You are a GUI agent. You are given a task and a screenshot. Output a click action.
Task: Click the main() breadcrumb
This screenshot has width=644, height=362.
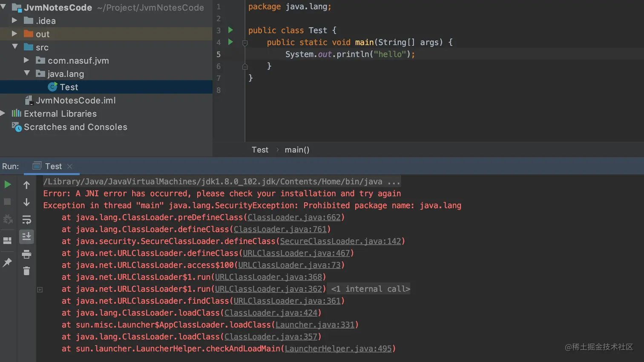click(297, 150)
